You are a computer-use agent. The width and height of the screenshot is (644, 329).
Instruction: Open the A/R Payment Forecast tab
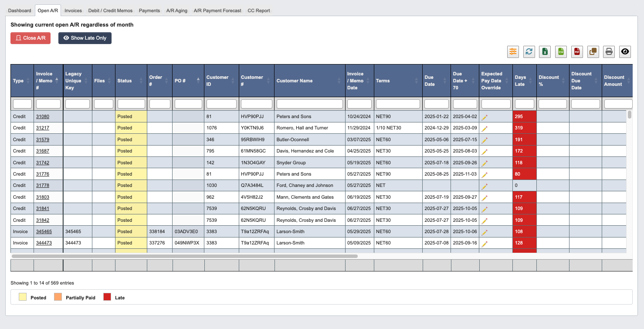click(217, 10)
